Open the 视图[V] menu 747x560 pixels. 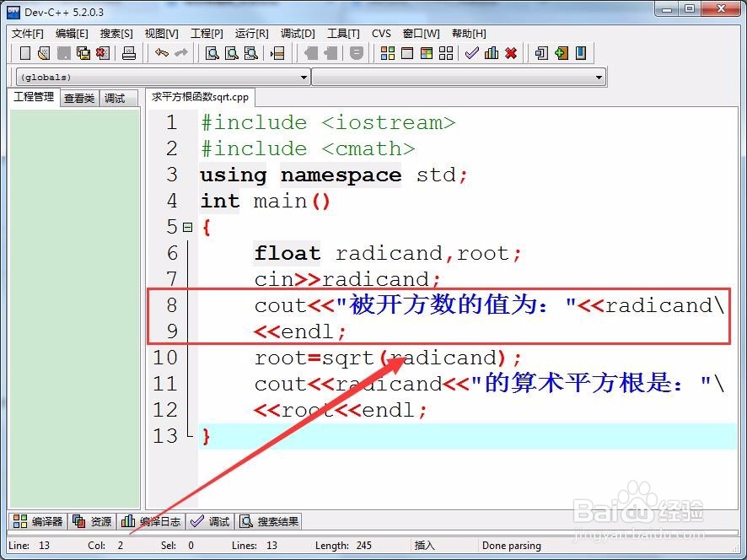(162, 34)
